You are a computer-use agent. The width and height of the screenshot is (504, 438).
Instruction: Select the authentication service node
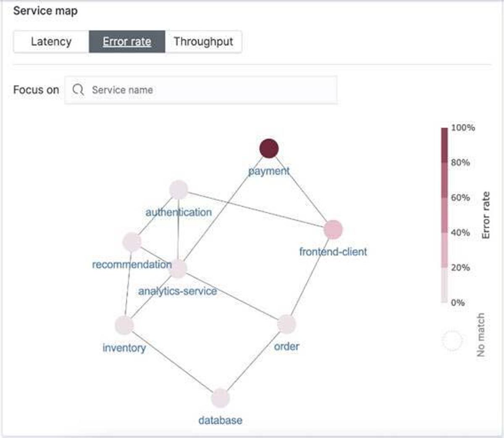pos(178,190)
